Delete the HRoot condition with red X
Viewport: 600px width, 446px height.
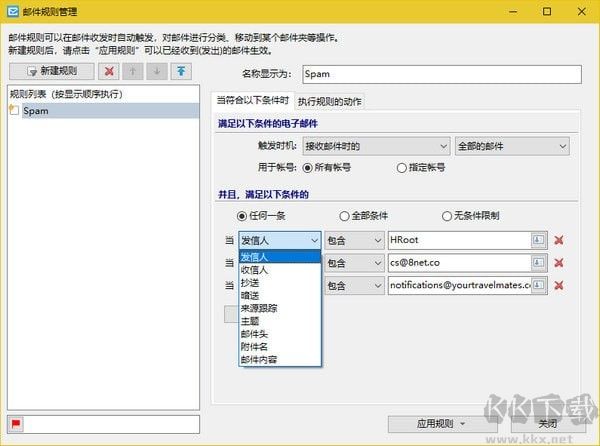559,240
